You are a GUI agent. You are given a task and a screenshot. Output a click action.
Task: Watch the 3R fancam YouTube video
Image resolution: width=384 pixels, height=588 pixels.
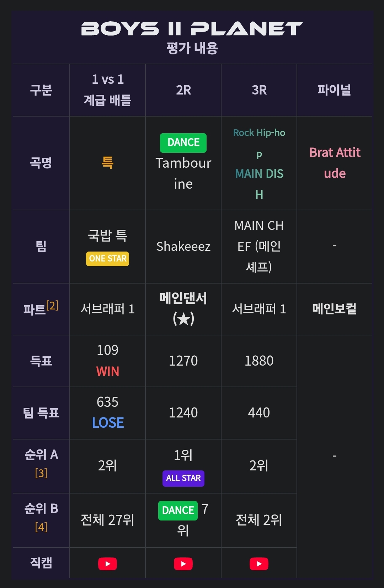pos(259,563)
